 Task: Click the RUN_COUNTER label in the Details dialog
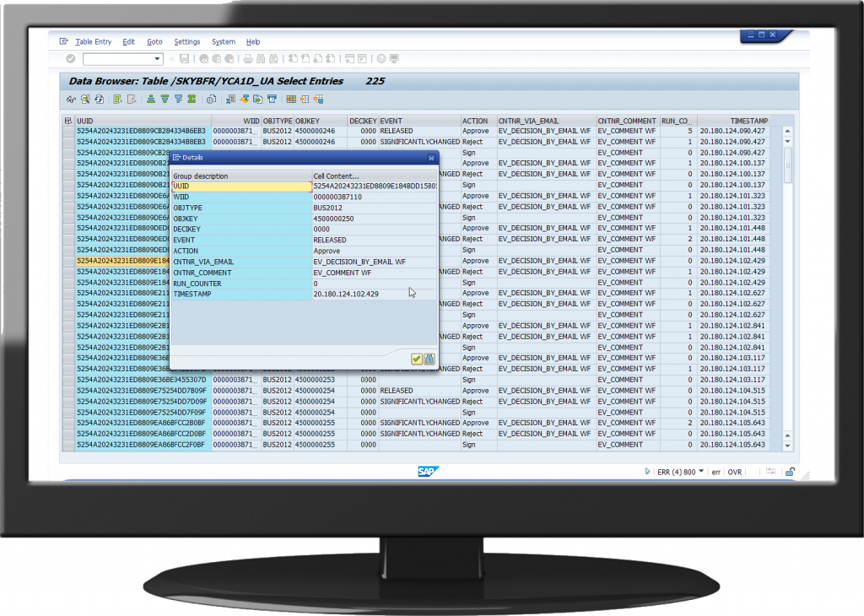click(197, 284)
